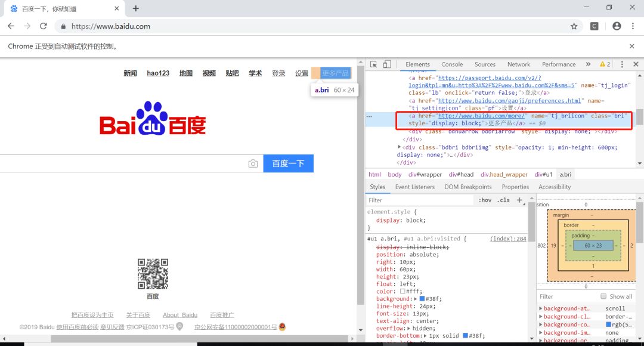
Task: Open the Performance tab
Action: pos(559,64)
